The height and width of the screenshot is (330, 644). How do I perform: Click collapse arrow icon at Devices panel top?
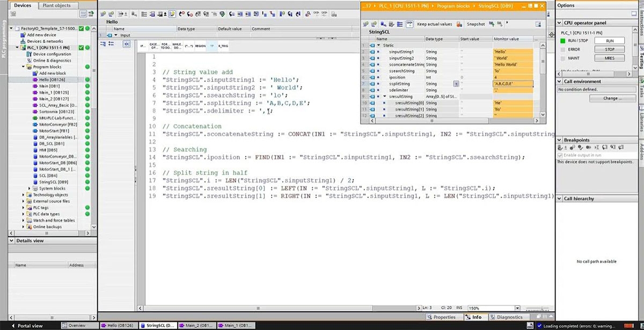pos(91,13)
